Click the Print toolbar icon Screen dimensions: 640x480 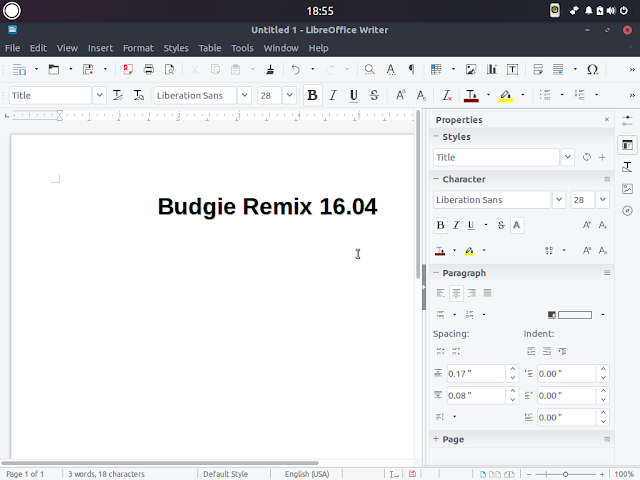point(149,69)
